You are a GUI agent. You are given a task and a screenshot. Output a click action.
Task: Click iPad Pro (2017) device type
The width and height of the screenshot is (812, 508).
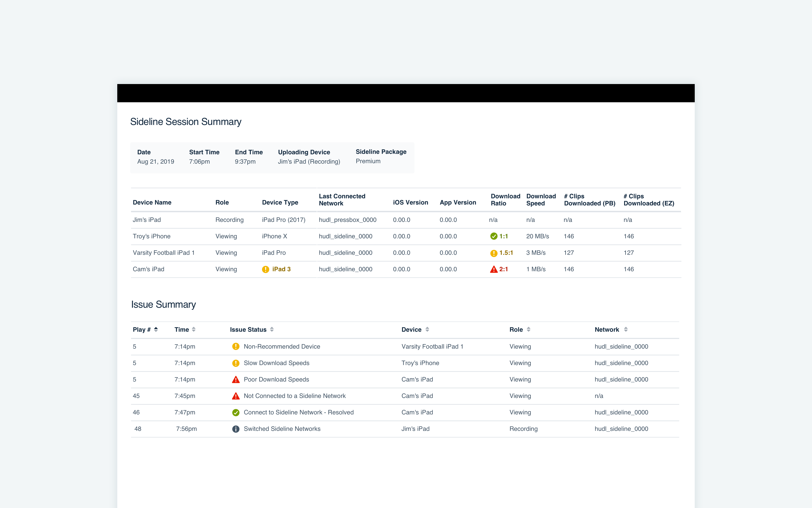tap(284, 220)
